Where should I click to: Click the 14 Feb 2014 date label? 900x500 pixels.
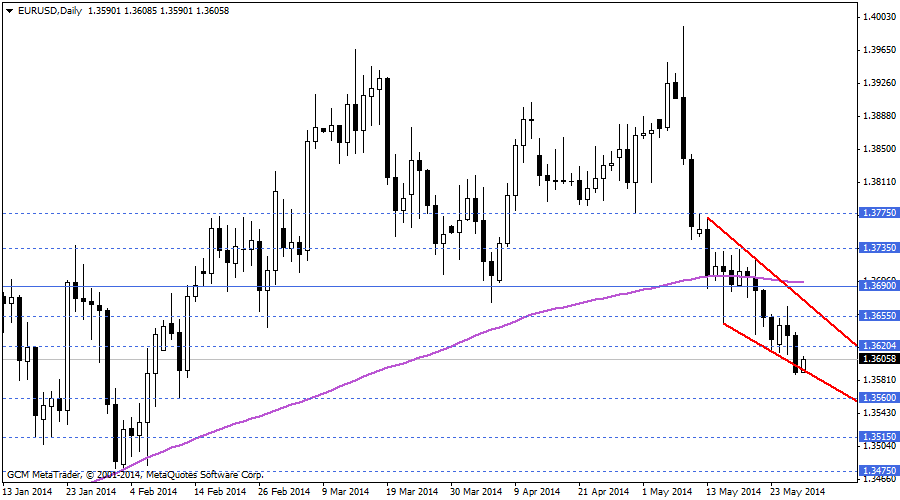[220, 492]
